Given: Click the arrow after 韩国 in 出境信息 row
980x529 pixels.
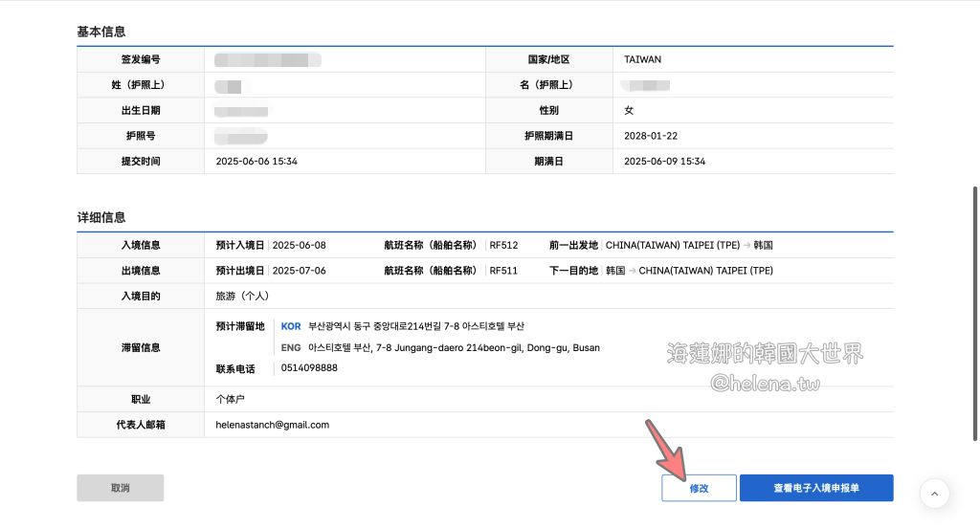Looking at the screenshot, I should click(x=632, y=271).
